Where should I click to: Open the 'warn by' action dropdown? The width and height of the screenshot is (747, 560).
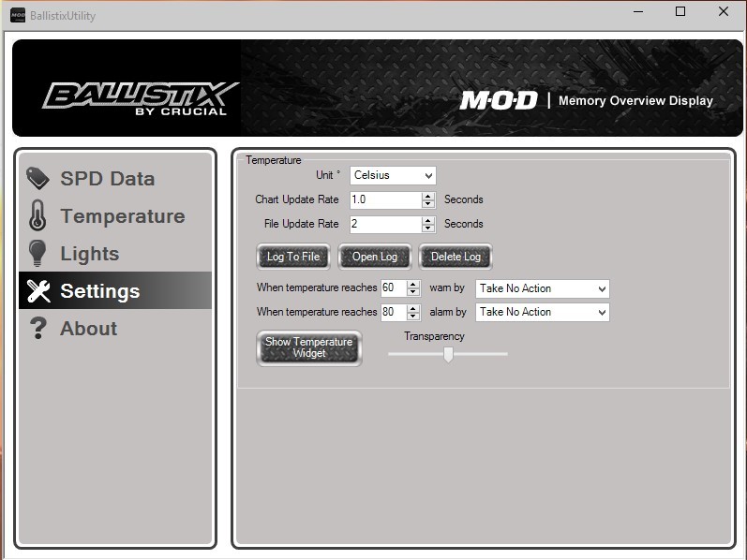tap(542, 288)
